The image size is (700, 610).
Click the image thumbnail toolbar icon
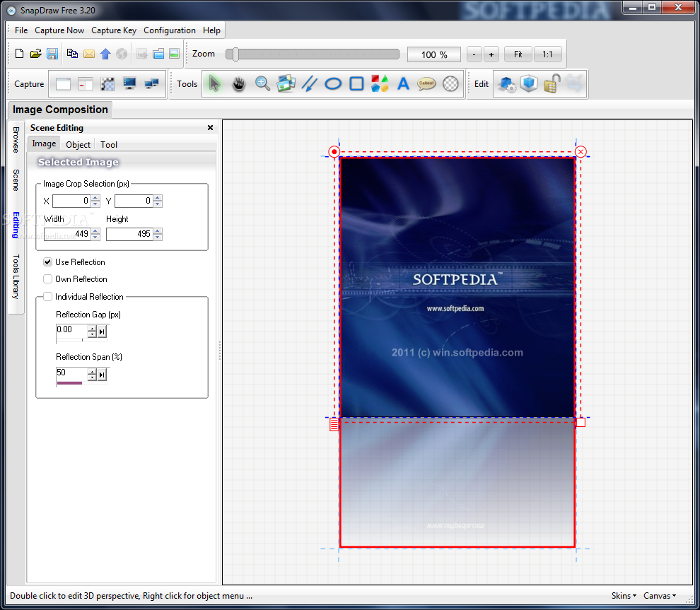[174, 54]
